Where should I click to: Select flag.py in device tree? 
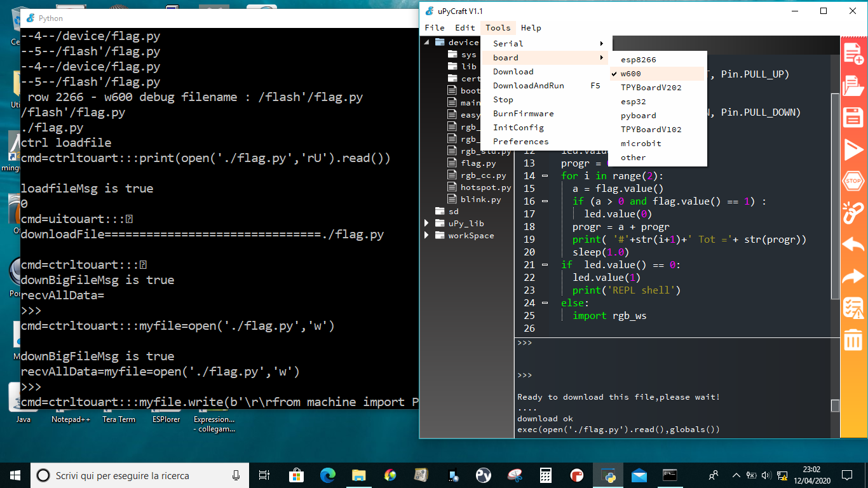click(478, 163)
